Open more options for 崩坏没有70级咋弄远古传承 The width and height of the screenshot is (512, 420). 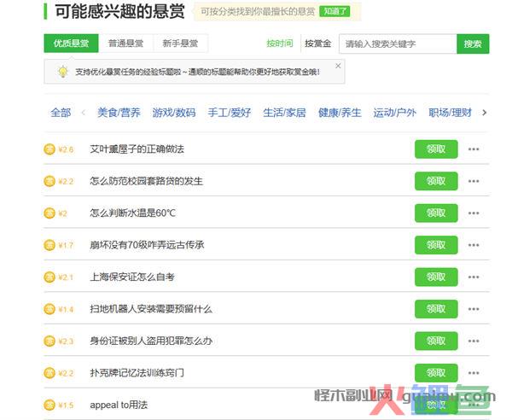(x=474, y=245)
